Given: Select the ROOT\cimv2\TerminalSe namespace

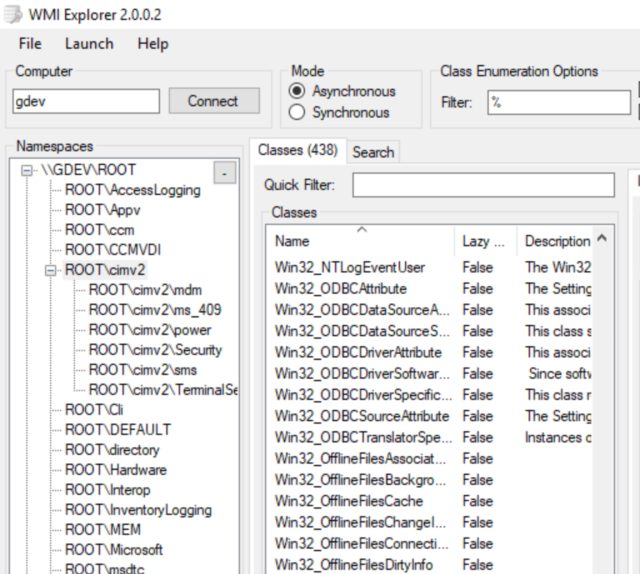Looking at the screenshot, I should tap(163, 390).
